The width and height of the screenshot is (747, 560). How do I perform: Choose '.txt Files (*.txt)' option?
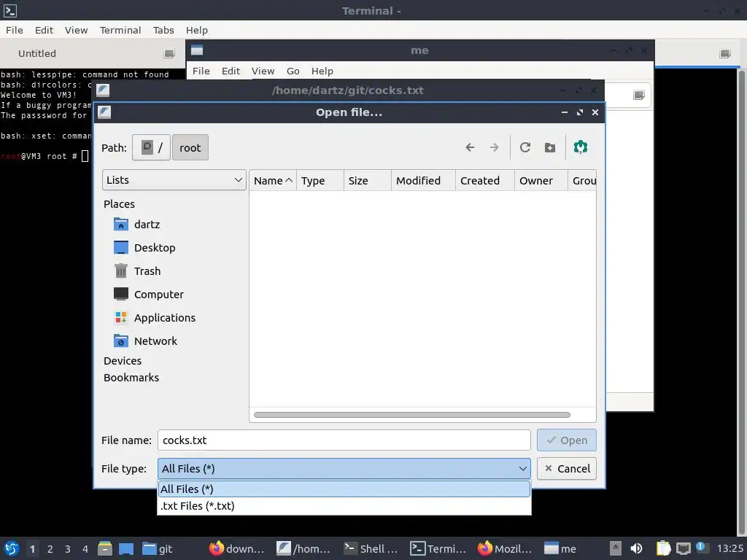click(344, 506)
